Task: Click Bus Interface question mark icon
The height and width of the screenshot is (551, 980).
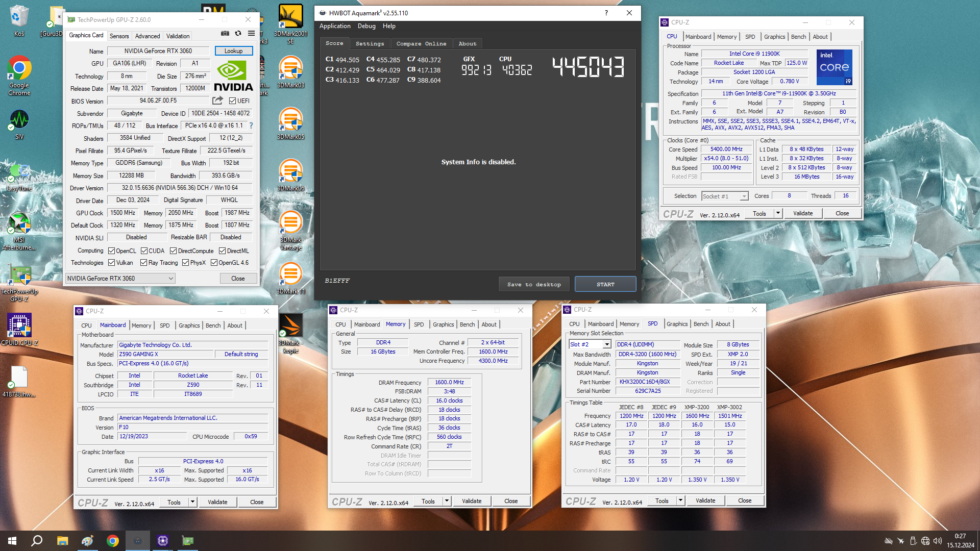Action: (x=251, y=126)
